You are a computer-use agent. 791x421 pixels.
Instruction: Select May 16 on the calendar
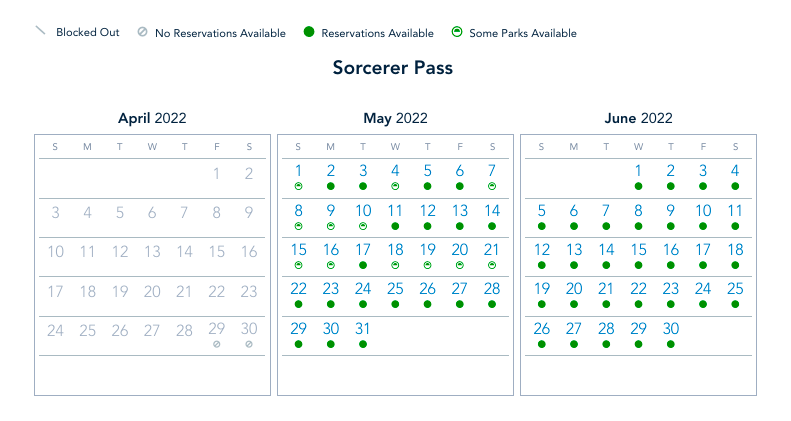click(x=330, y=250)
